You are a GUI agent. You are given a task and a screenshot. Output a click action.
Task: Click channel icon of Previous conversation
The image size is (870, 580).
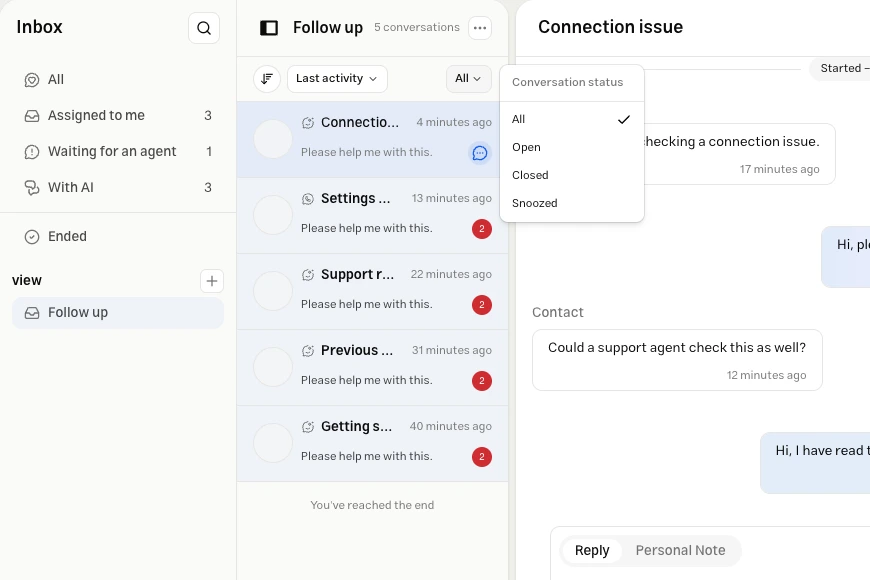(308, 351)
